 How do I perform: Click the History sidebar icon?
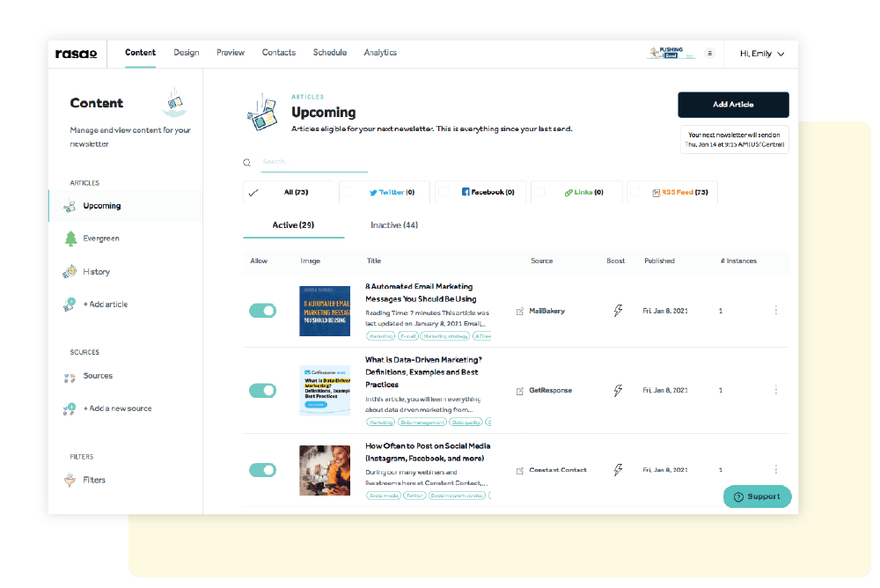coord(70,272)
